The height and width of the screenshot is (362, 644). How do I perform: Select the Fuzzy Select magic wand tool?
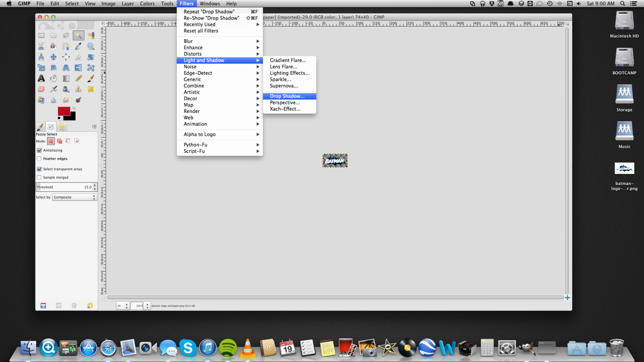point(78,35)
